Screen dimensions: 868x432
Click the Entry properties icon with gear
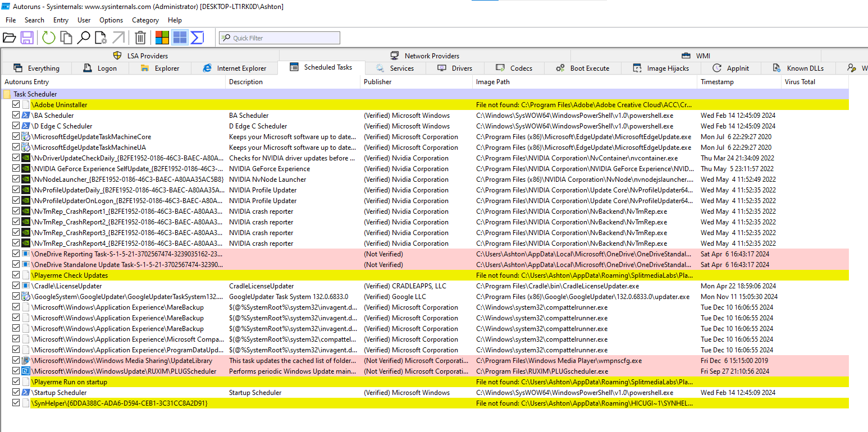point(101,38)
